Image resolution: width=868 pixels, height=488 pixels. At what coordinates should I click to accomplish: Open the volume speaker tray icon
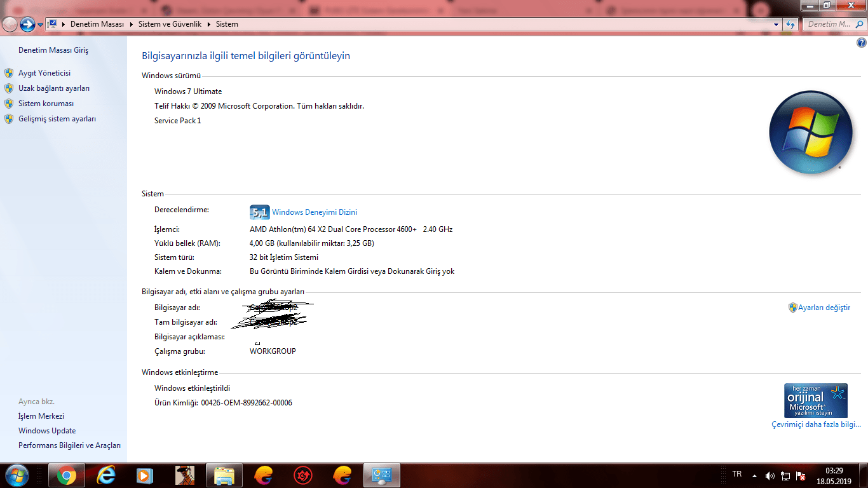[x=770, y=475]
